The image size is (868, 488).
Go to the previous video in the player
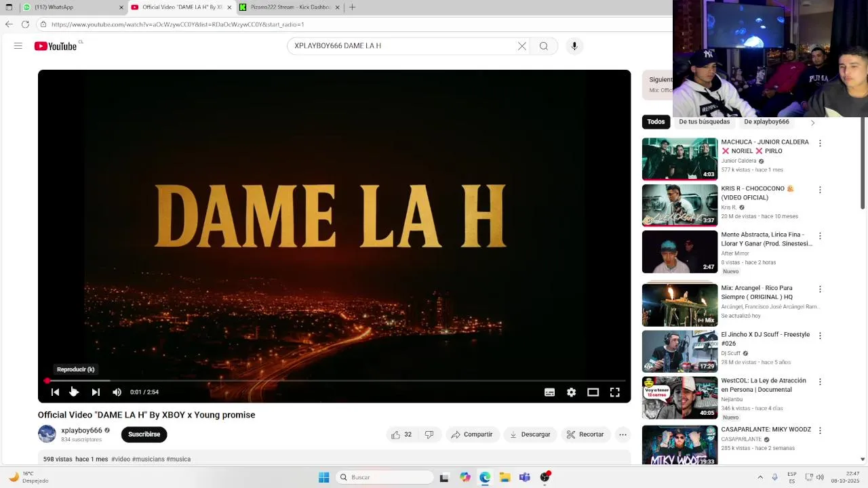tap(55, 392)
